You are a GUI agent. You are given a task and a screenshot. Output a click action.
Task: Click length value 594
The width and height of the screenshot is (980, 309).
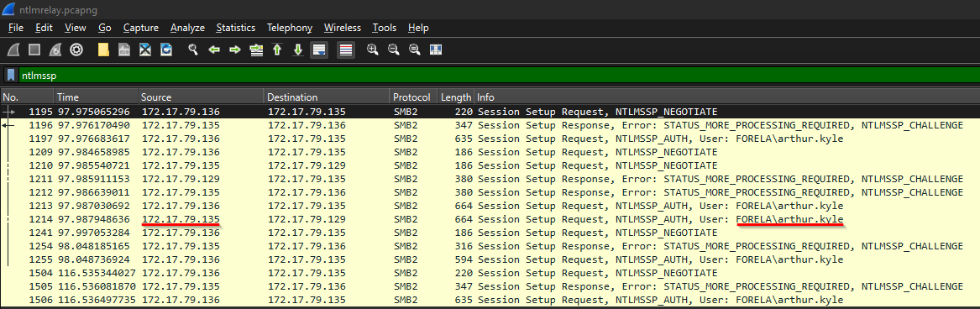click(x=463, y=259)
